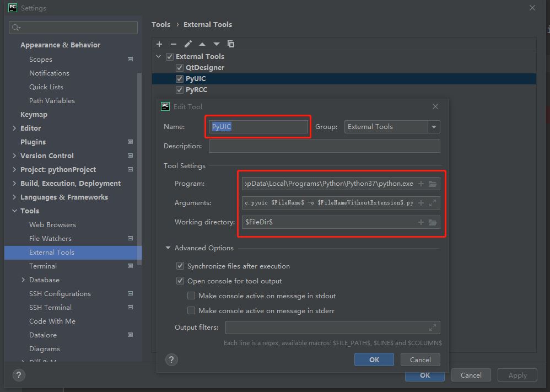Click the project-level icon next to Plugins
The height and width of the screenshot is (392, 550).
131,142
